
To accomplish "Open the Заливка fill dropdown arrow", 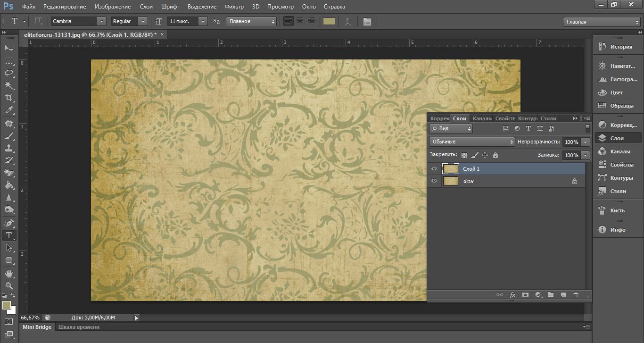I will click(x=586, y=155).
